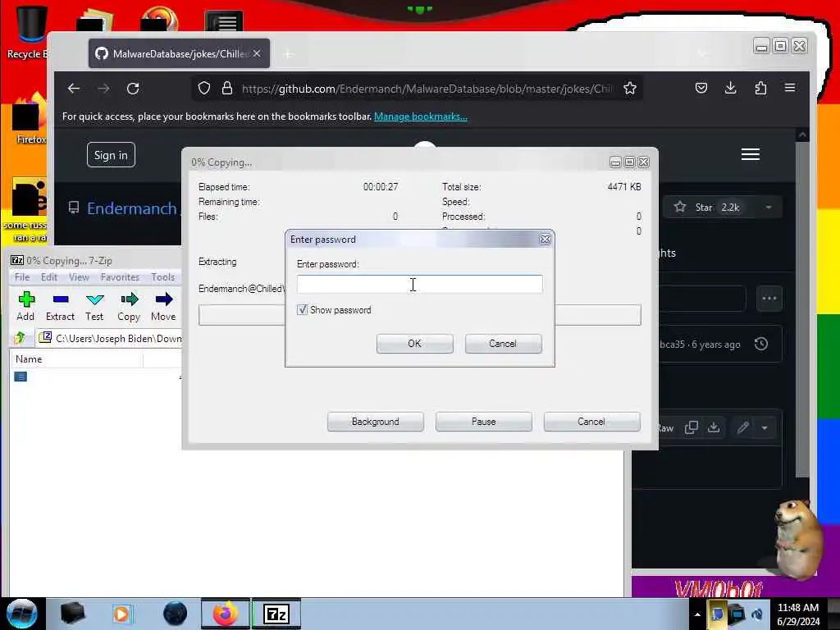This screenshot has width=840, height=630.
Task: Toggle the Show password checkbox
Action: coord(302,309)
